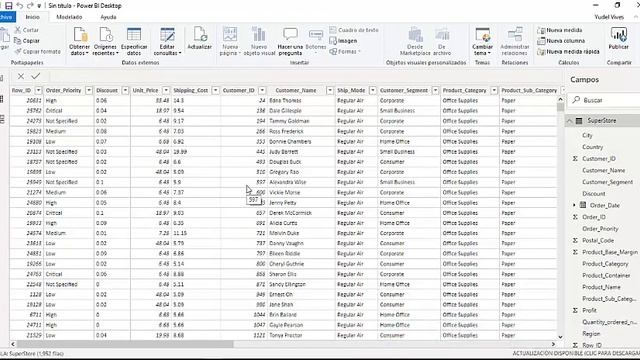Screen dimensions: 640x360
Task: Click Nueva página
Action: 230,41
